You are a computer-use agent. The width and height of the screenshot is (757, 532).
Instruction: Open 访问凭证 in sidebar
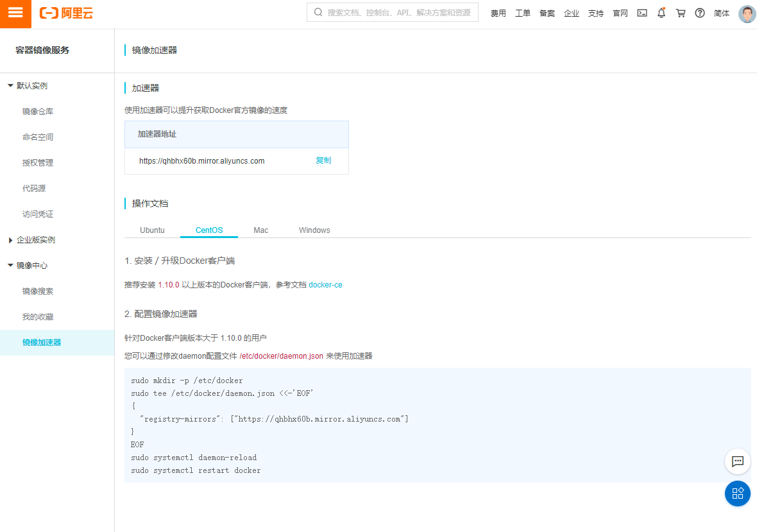point(38,214)
